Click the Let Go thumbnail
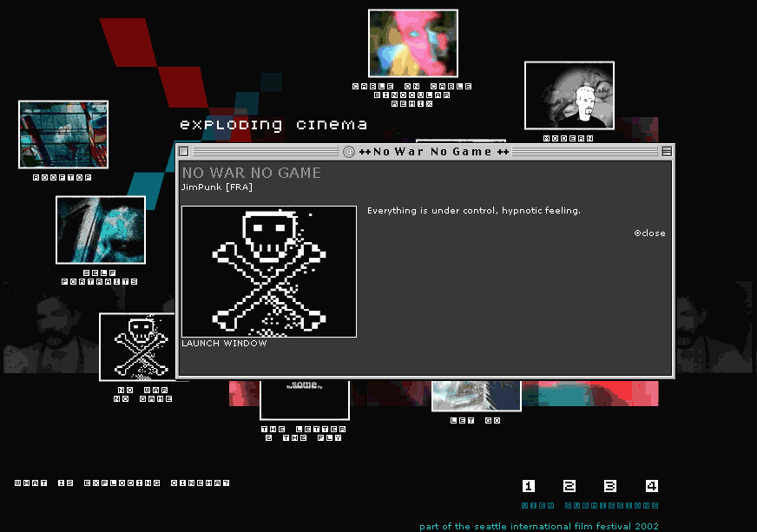The width and height of the screenshot is (757, 532). coord(476,396)
